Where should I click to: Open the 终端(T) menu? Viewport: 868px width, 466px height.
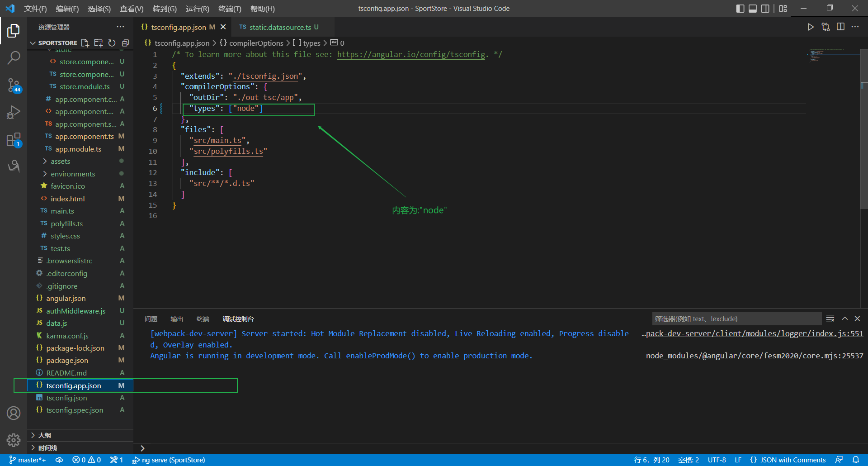(230, 9)
